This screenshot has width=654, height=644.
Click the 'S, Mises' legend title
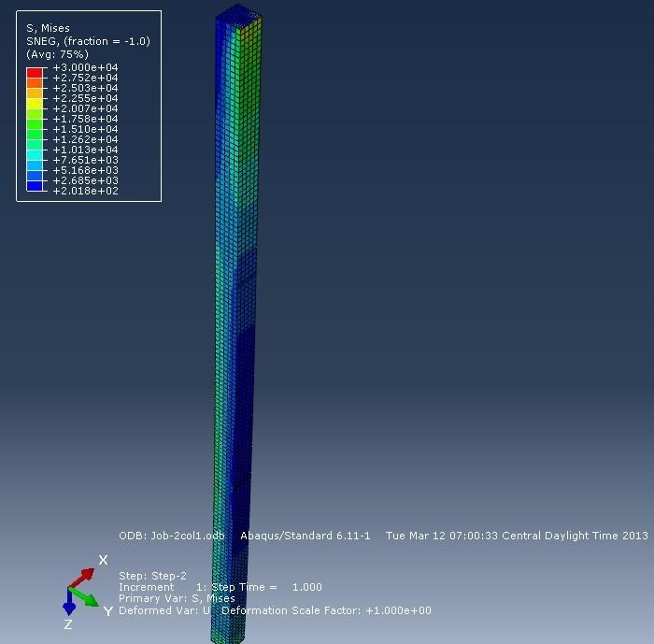[48, 29]
